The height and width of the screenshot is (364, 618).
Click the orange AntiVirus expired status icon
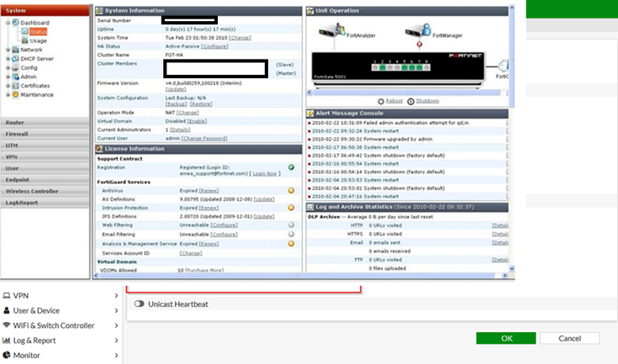(x=290, y=190)
